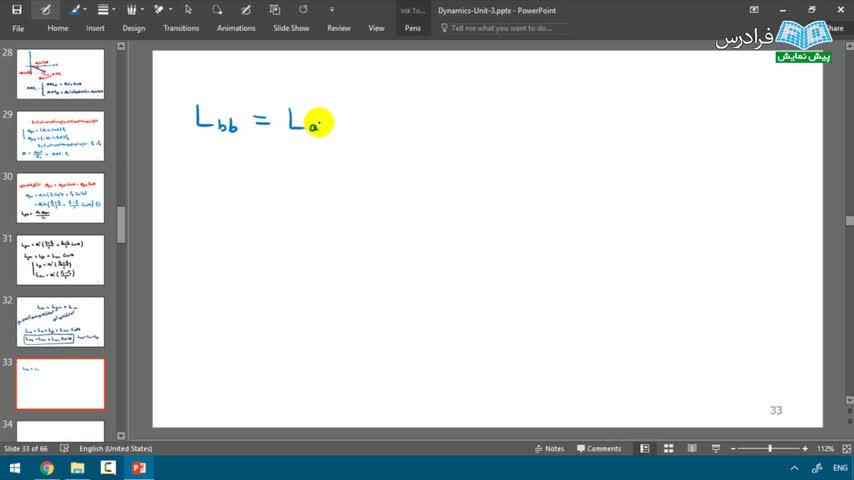Click the spell check status icon

pyautogui.click(x=64, y=448)
